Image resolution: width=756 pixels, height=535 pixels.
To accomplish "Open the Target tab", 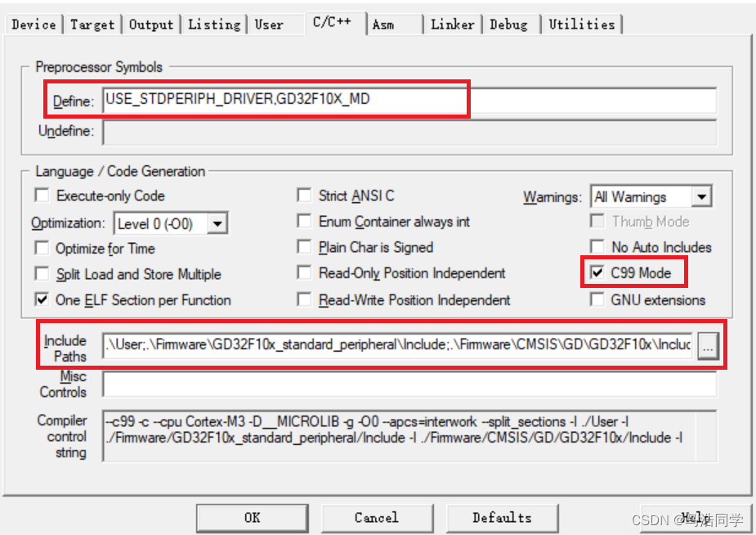I will (x=92, y=25).
